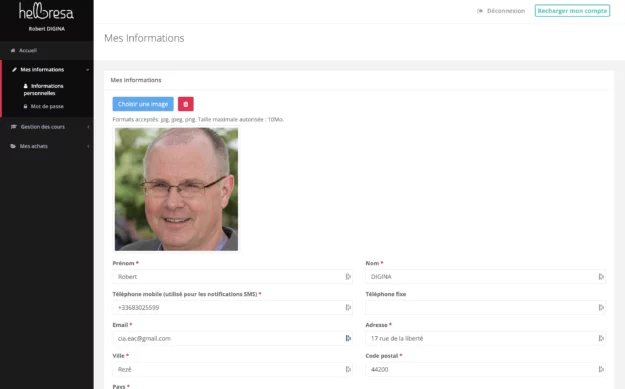Click the autofill icon in Prénom field
This screenshot has width=625, height=389.
(348, 277)
